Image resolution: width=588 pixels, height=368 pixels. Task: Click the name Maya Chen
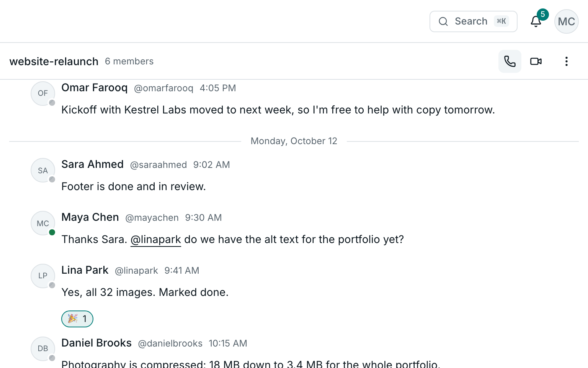(90, 217)
